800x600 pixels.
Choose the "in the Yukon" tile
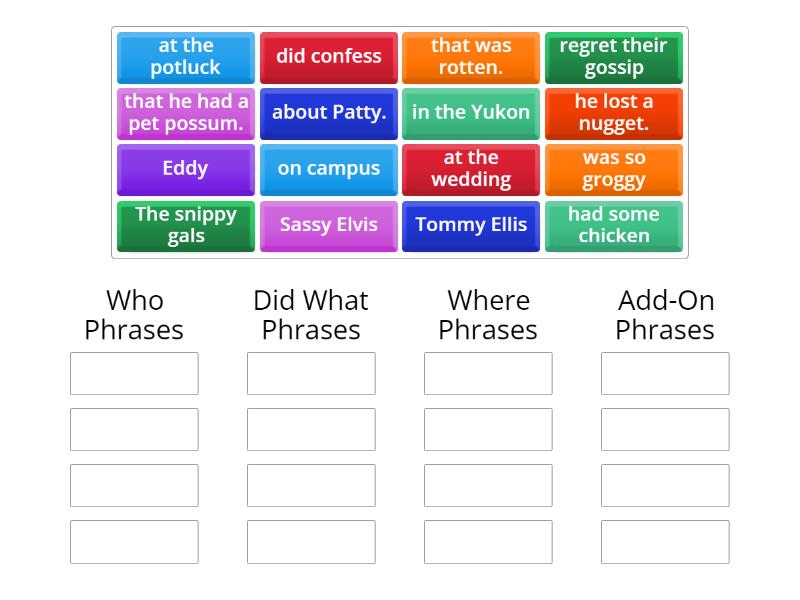click(471, 113)
